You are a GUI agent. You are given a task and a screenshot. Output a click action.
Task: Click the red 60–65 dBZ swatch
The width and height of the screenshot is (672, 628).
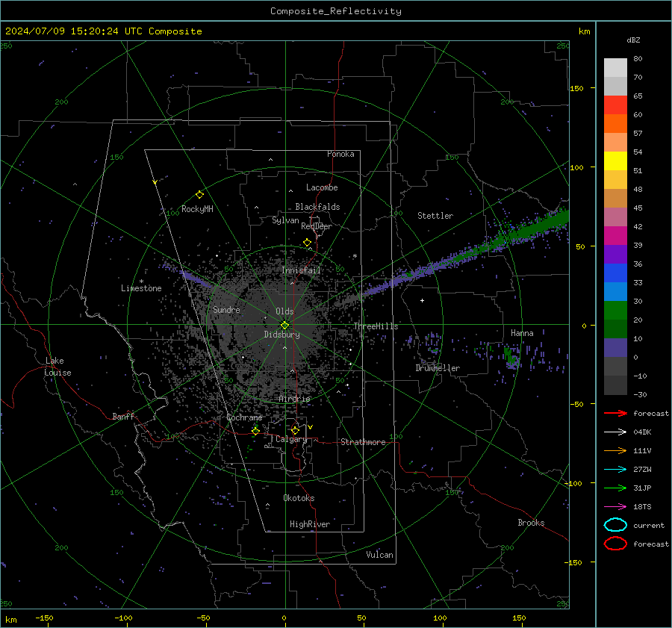[615, 105]
